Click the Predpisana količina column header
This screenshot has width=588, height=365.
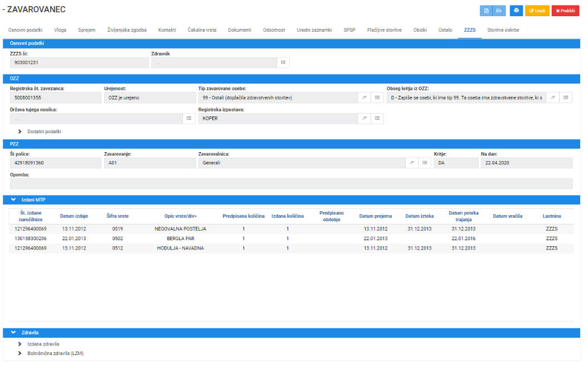click(x=244, y=216)
